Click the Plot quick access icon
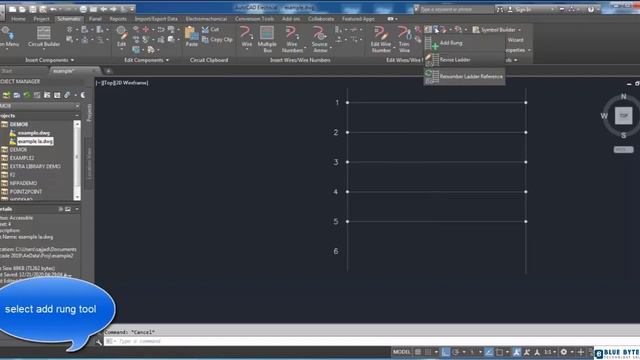The width and height of the screenshot is (640, 360). pos(83,9)
